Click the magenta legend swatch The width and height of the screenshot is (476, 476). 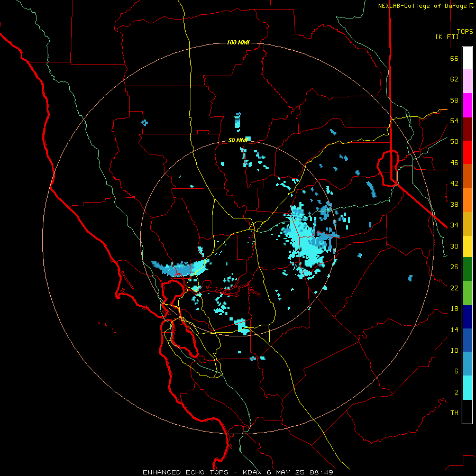(x=467, y=105)
